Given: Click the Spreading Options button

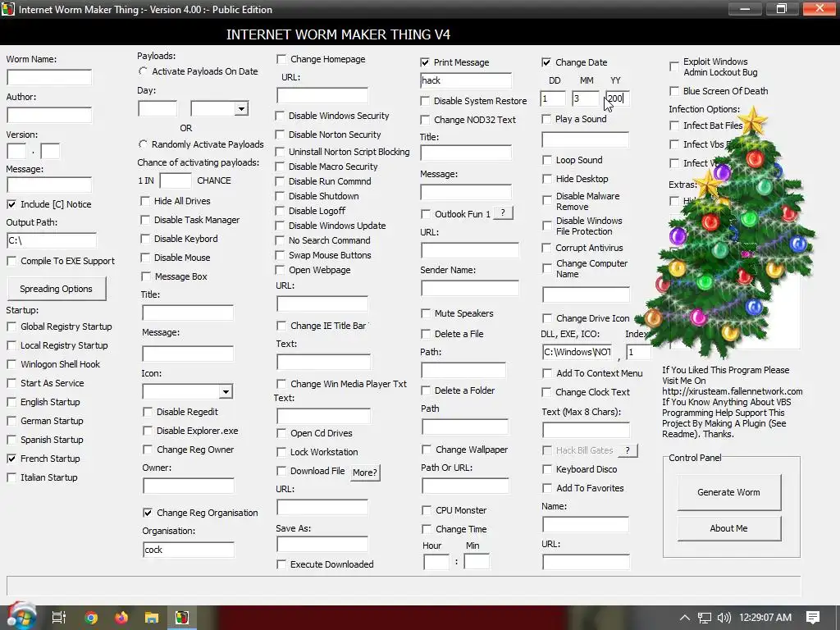Looking at the screenshot, I should pyautogui.click(x=57, y=289).
